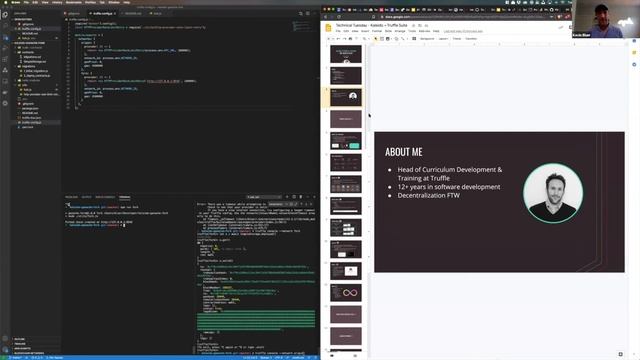Open new slide layout dropdown arrow
Image resolution: width=640 pixels, height=360 pixels.
tap(333, 39)
